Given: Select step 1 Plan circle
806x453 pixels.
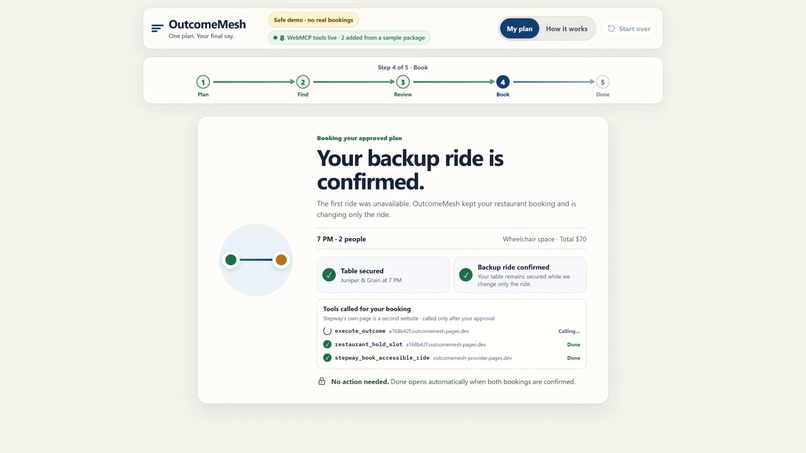Looking at the screenshot, I should (x=203, y=82).
